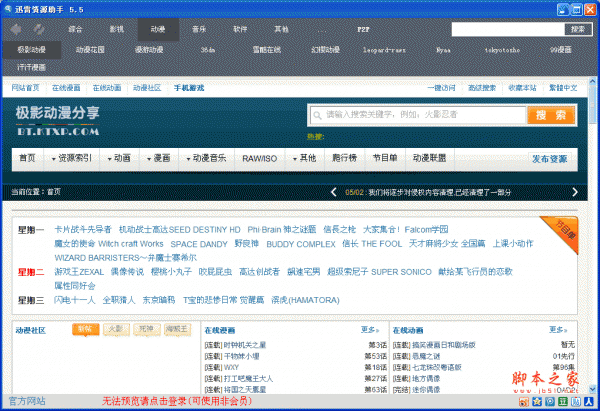Viewport: 600px width, 411px height.
Task: Open the leopard-raws source tab
Action: [384, 50]
